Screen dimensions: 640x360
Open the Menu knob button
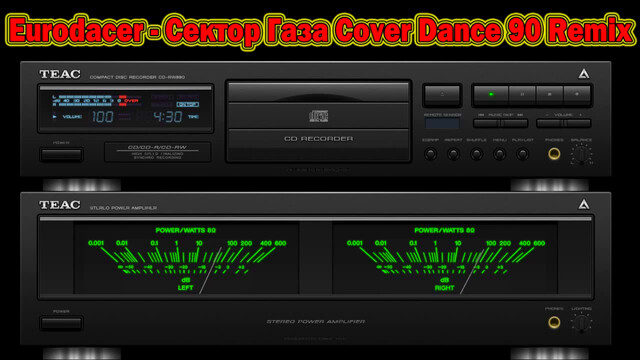pos(499,154)
